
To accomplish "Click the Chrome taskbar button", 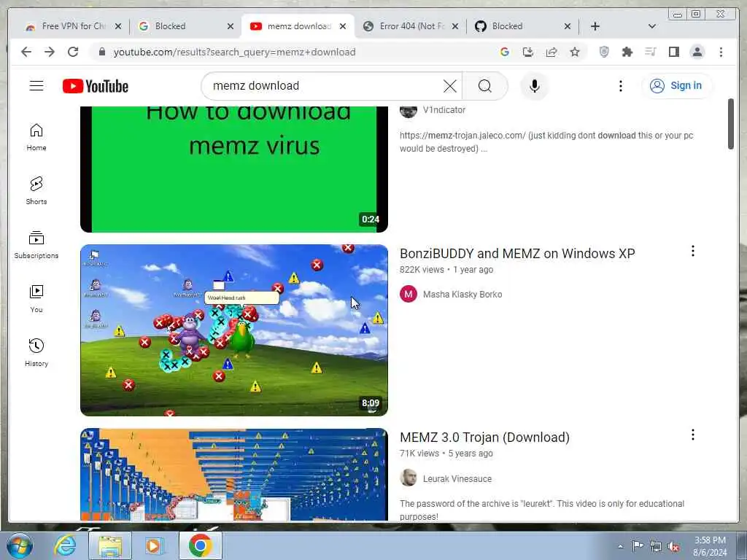I will point(200,545).
